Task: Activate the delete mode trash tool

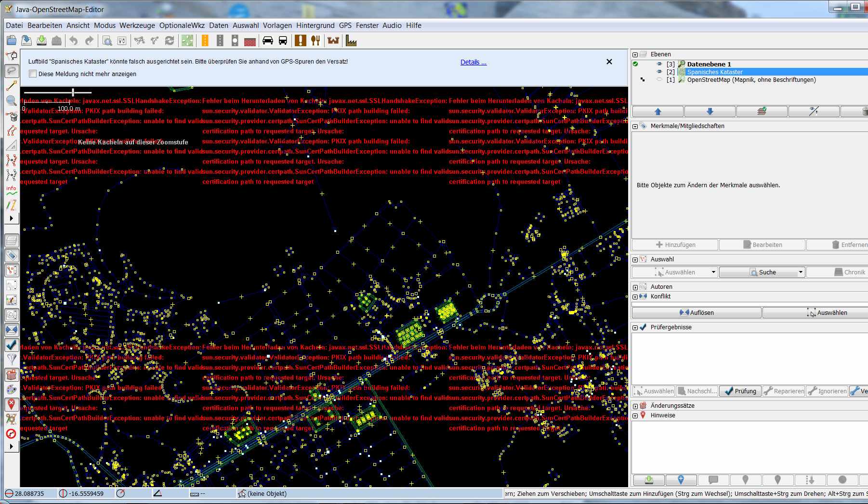Action: coord(12,116)
